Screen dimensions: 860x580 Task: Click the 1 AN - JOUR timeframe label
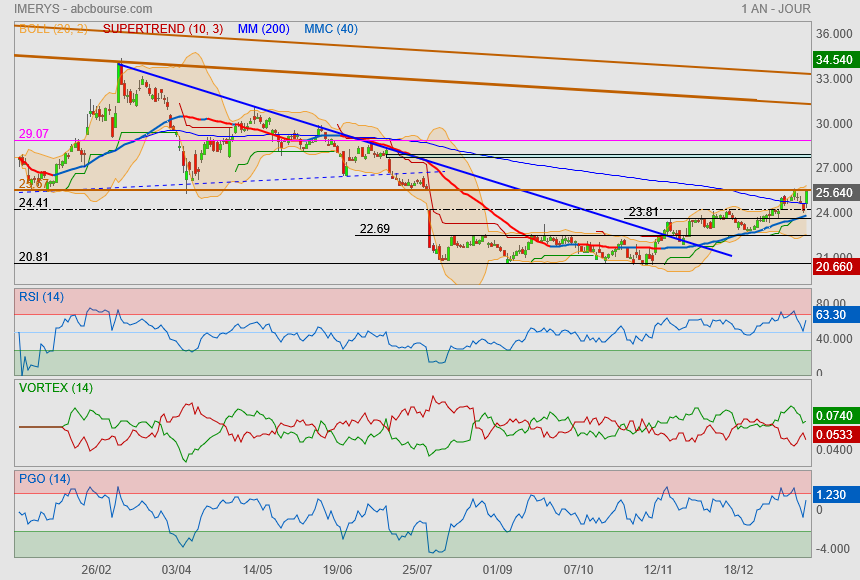pos(796,8)
